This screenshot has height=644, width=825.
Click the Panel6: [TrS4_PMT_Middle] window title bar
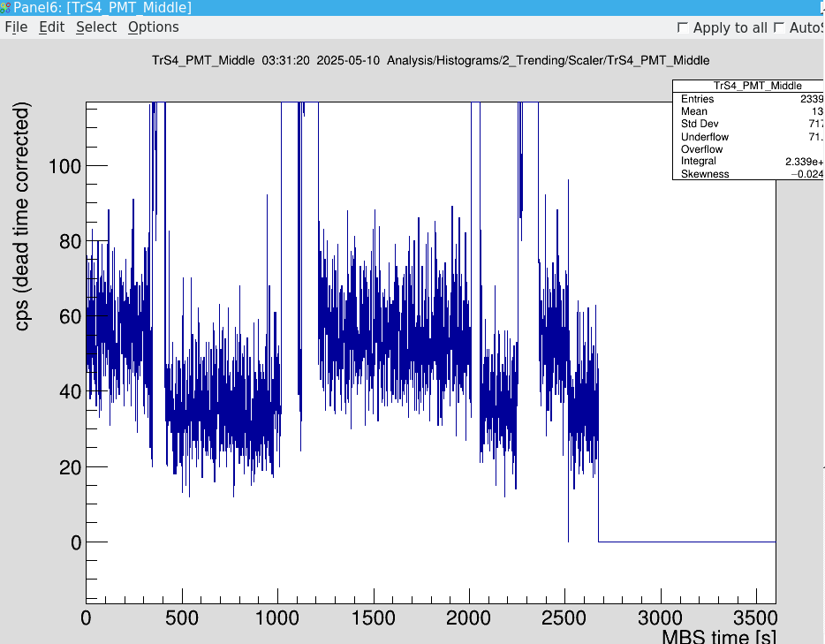click(412, 8)
